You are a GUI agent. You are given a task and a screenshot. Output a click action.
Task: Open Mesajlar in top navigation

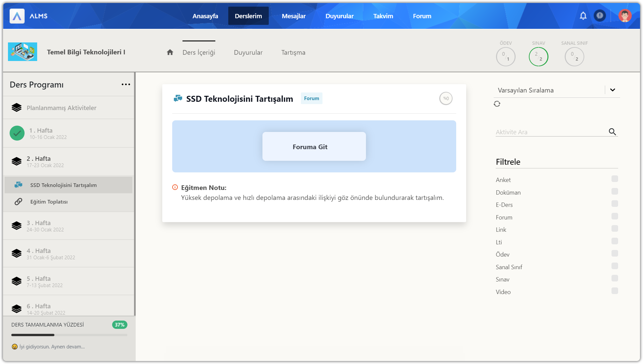tap(293, 16)
